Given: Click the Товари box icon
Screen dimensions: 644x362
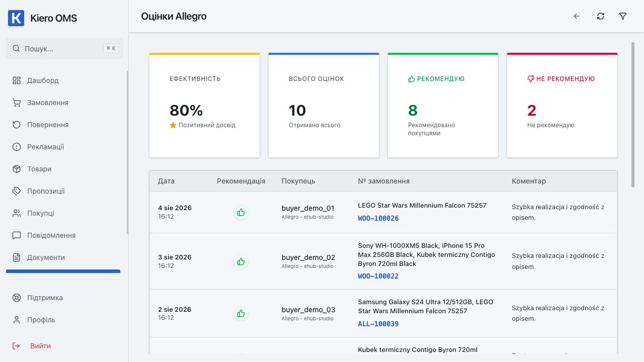Looking at the screenshot, I should pos(17,169).
